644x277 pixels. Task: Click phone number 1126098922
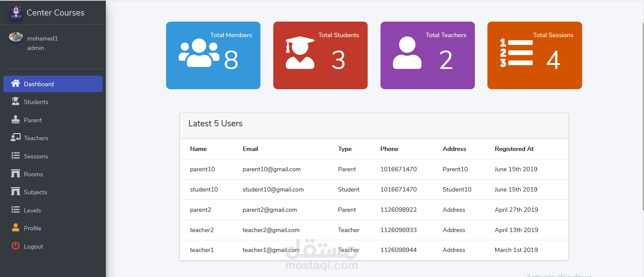click(x=398, y=210)
